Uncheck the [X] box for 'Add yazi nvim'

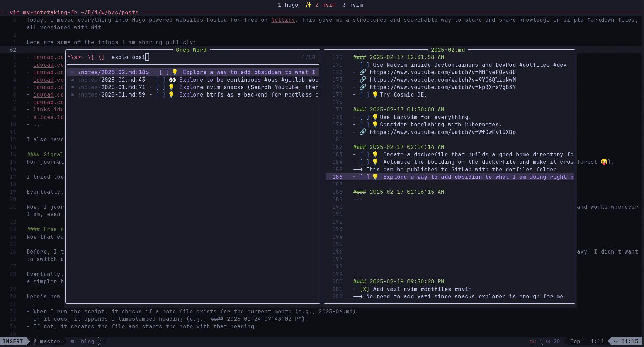[x=365, y=289]
